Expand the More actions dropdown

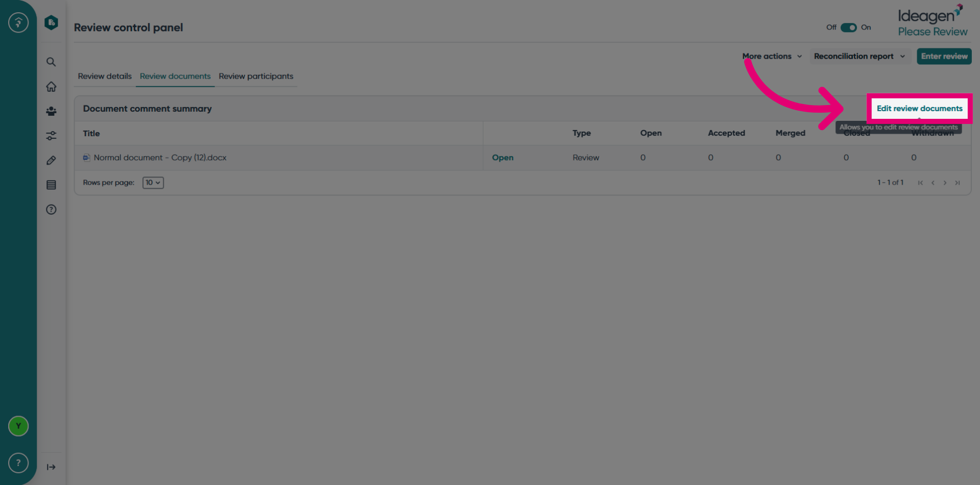(x=772, y=56)
